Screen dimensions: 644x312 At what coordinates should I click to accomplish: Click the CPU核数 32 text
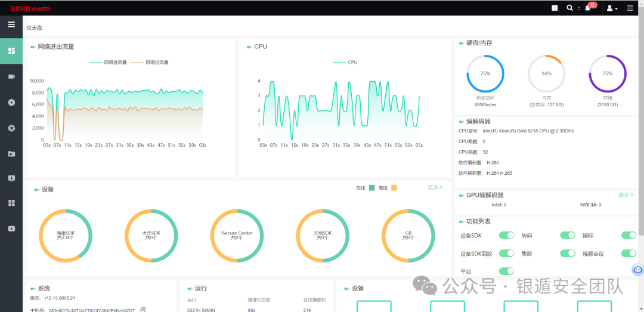pos(473,152)
